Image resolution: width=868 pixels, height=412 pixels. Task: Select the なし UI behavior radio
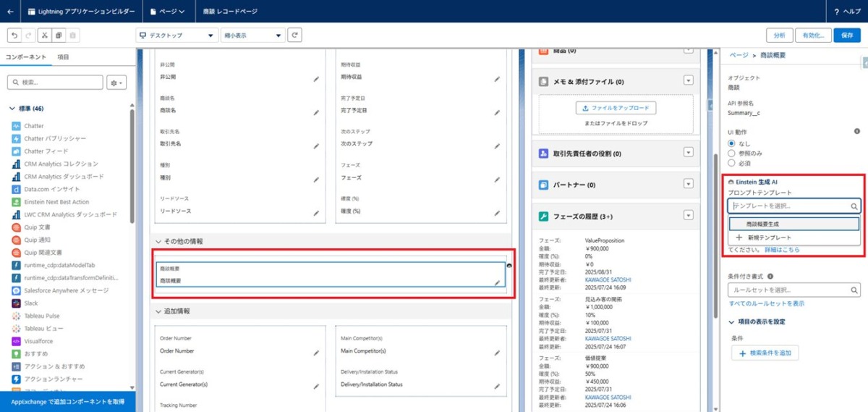click(x=732, y=144)
